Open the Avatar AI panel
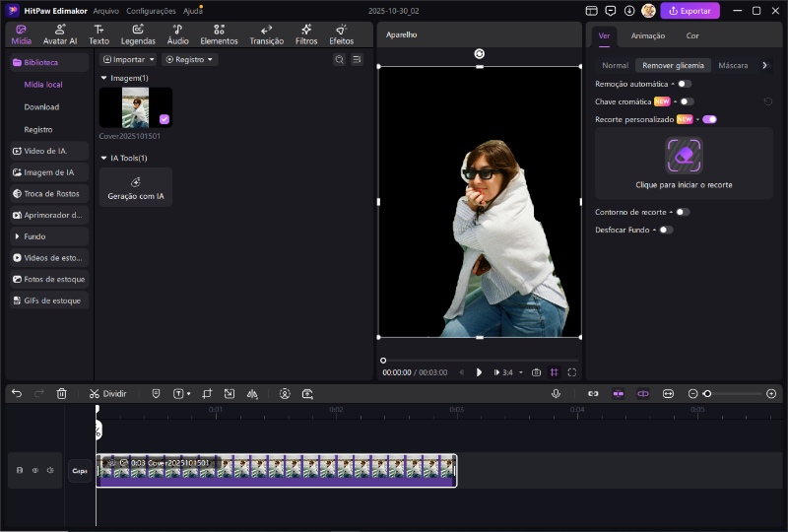This screenshot has width=788, height=532. click(x=59, y=35)
